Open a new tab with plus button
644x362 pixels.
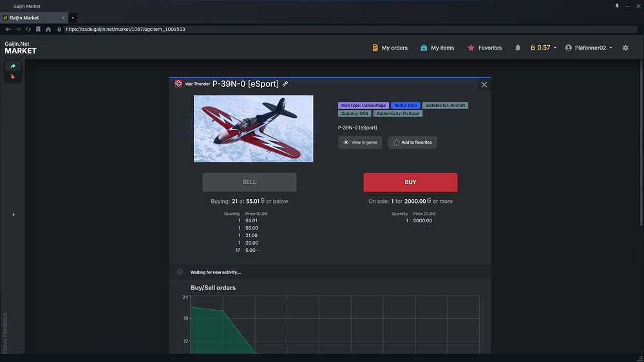(73, 17)
